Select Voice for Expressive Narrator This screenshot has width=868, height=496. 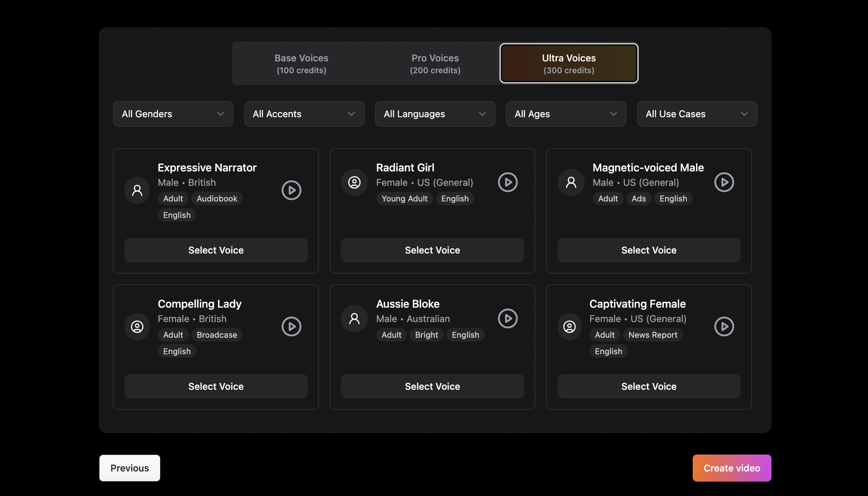tap(216, 250)
